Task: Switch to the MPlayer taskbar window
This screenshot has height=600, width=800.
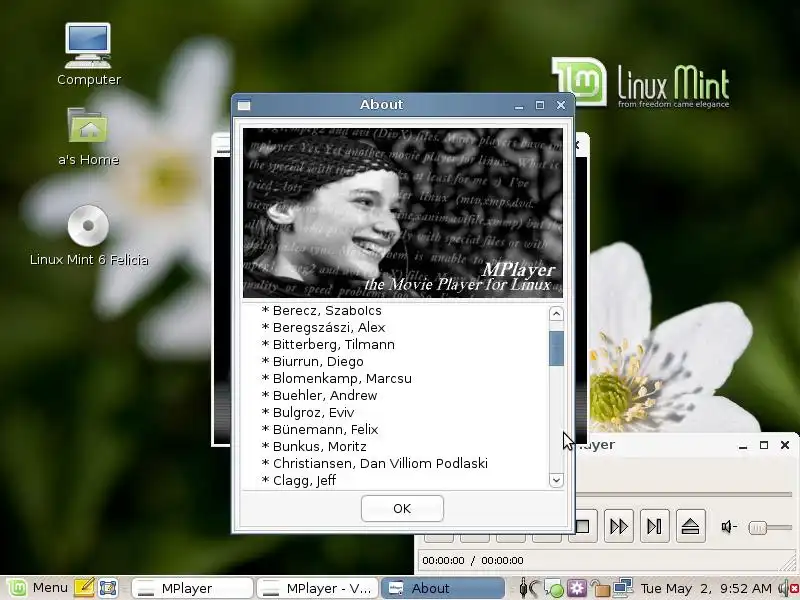Action: tap(192, 588)
